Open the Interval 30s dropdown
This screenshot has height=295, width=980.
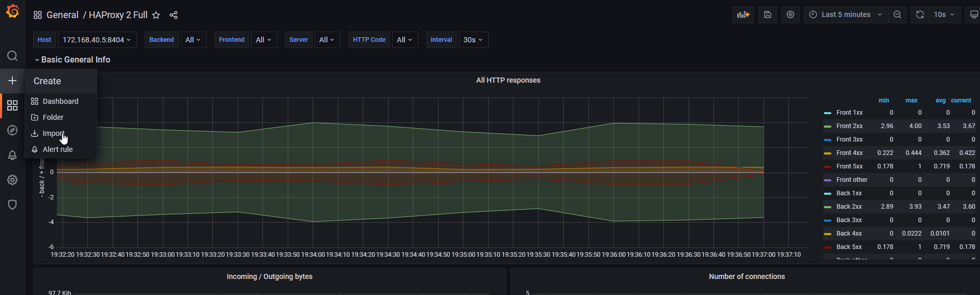[473, 40]
